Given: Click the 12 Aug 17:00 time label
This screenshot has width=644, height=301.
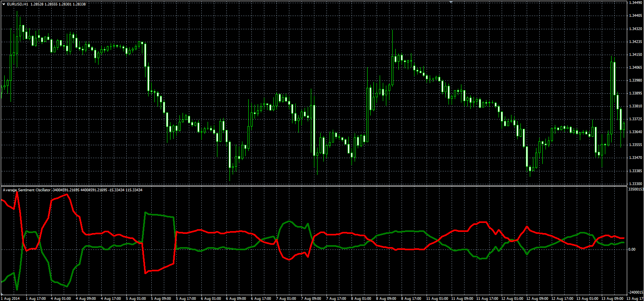Looking at the screenshot, I should 562,299.
